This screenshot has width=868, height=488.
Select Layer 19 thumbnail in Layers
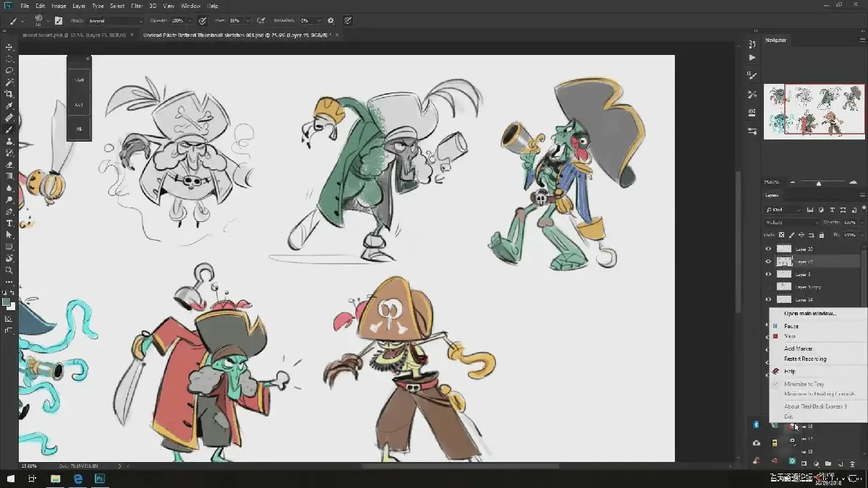click(x=784, y=261)
